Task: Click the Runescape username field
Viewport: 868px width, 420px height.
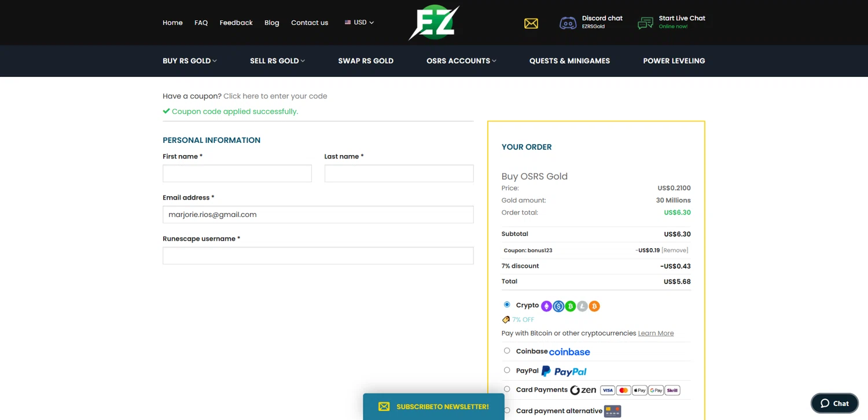Action: (318, 256)
